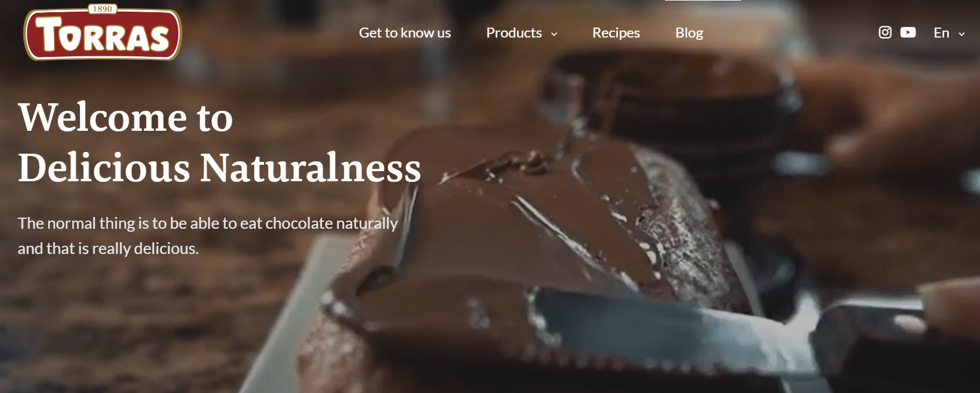Viewport: 980px width, 393px height.
Task: Click the "and that is really delicious" line
Action: pyautogui.click(x=108, y=249)
